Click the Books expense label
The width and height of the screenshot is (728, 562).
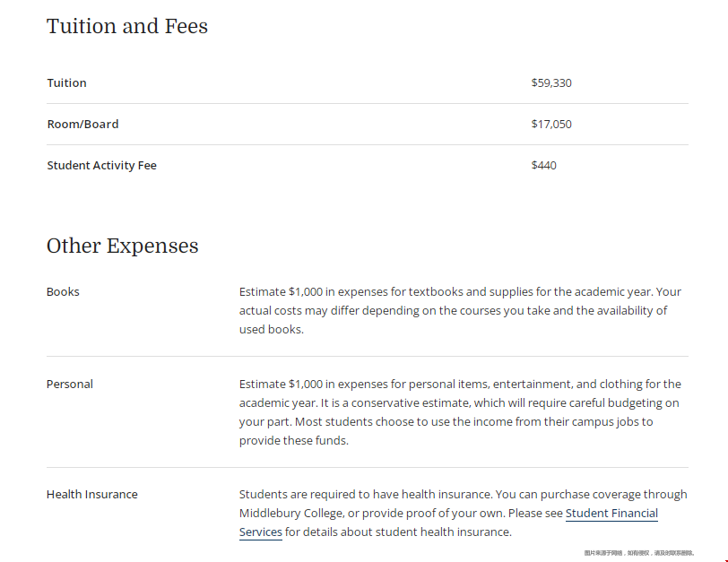tap(63, 292)
